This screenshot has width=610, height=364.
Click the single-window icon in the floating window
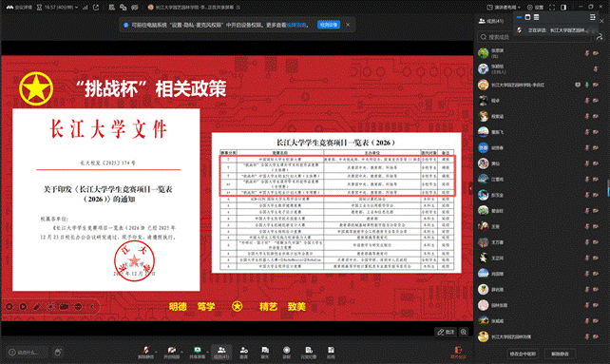point(527,17)
